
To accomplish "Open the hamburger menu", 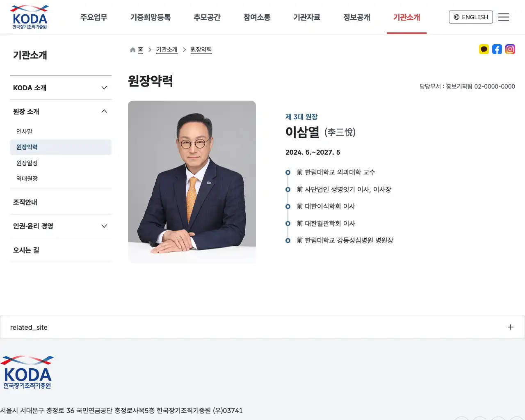I will click(504, 17).
